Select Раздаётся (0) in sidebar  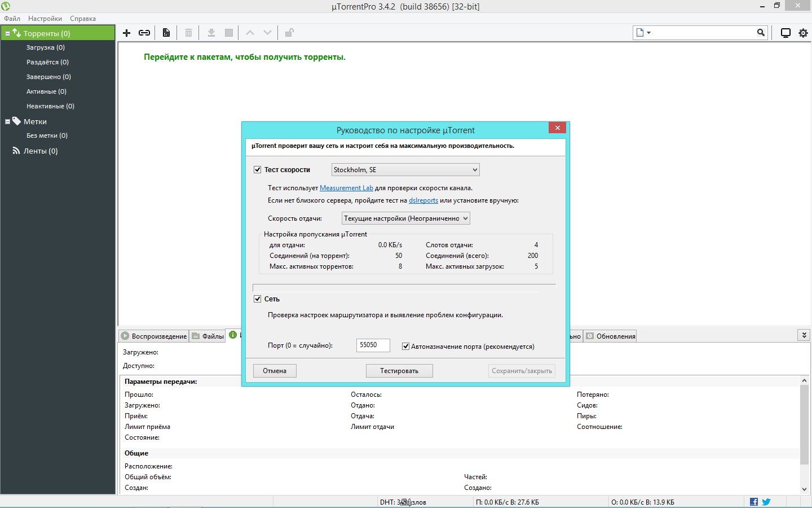pyautogui.click(x=47, y=62)
